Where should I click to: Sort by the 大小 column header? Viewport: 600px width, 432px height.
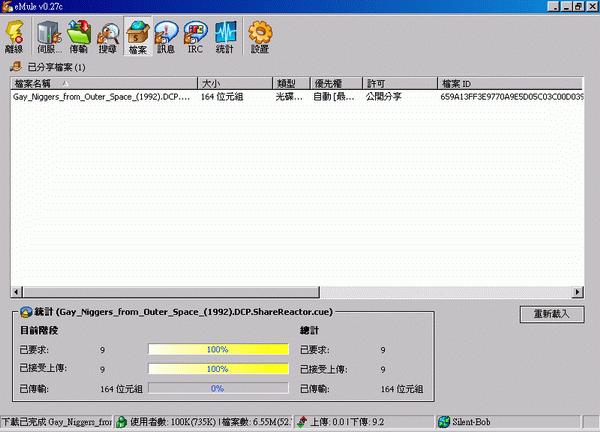click(235, 83)
